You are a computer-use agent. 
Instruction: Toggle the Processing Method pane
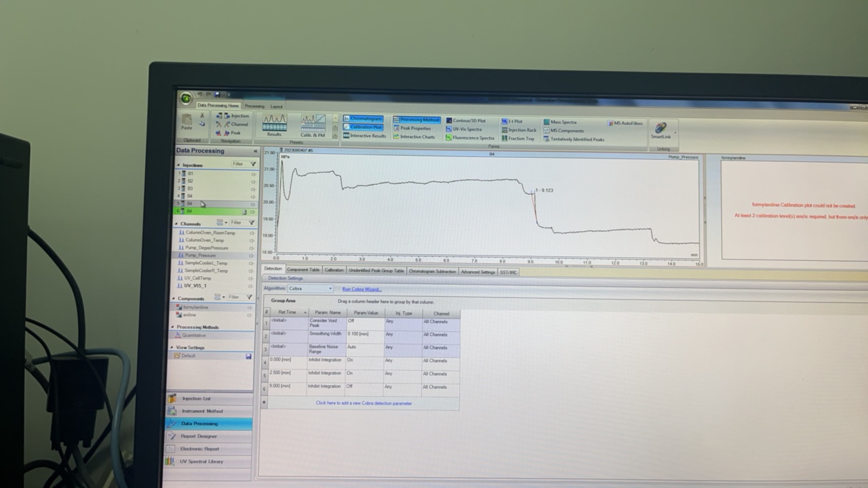[416, 120]
